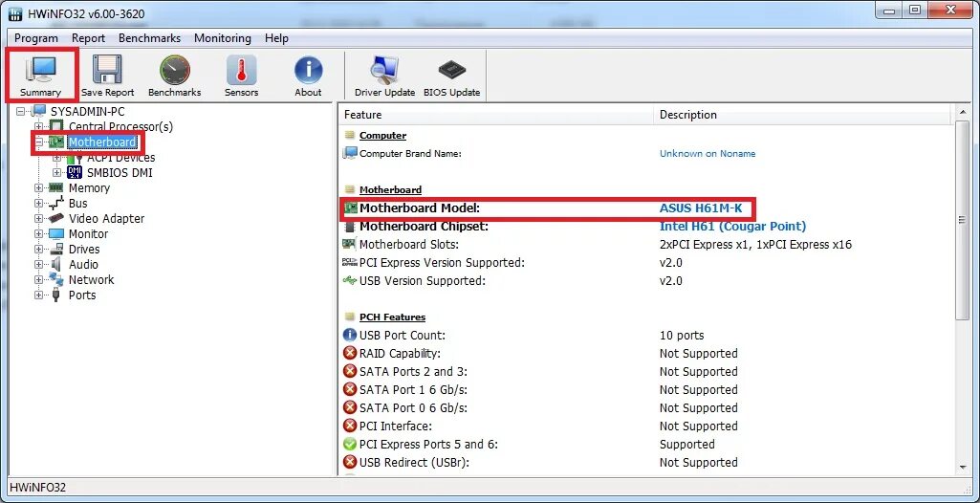The image size is (980, 503).
Task: Click the Monitor display icon
Action: pos(56,233)
